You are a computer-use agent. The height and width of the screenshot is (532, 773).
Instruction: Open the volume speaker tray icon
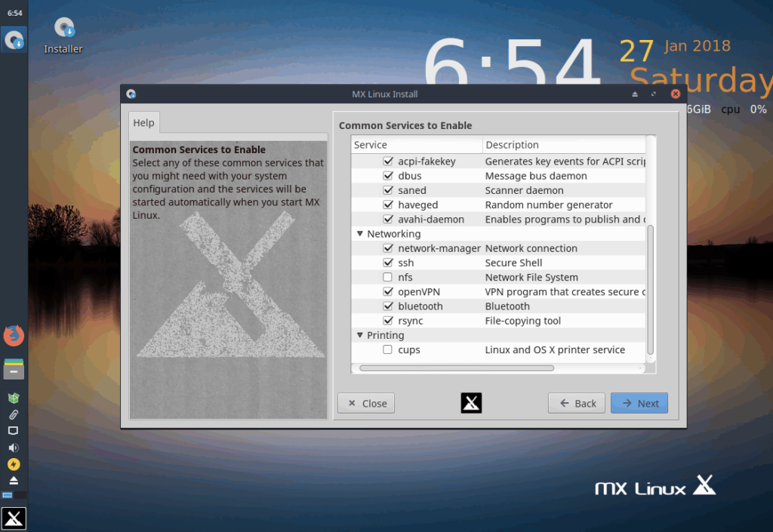point(14,447)
